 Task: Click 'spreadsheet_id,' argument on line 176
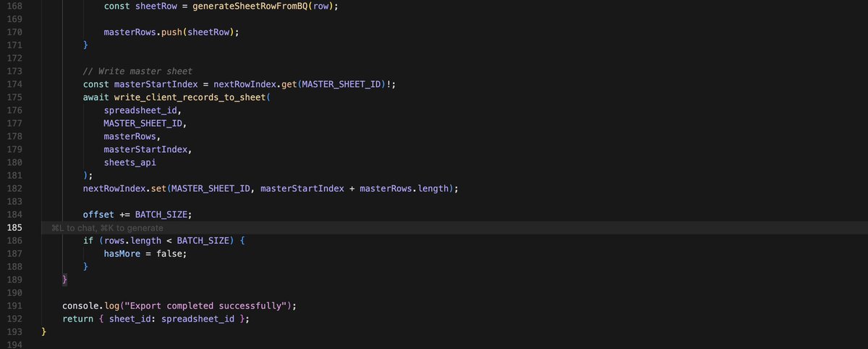(x=143, y=110)
